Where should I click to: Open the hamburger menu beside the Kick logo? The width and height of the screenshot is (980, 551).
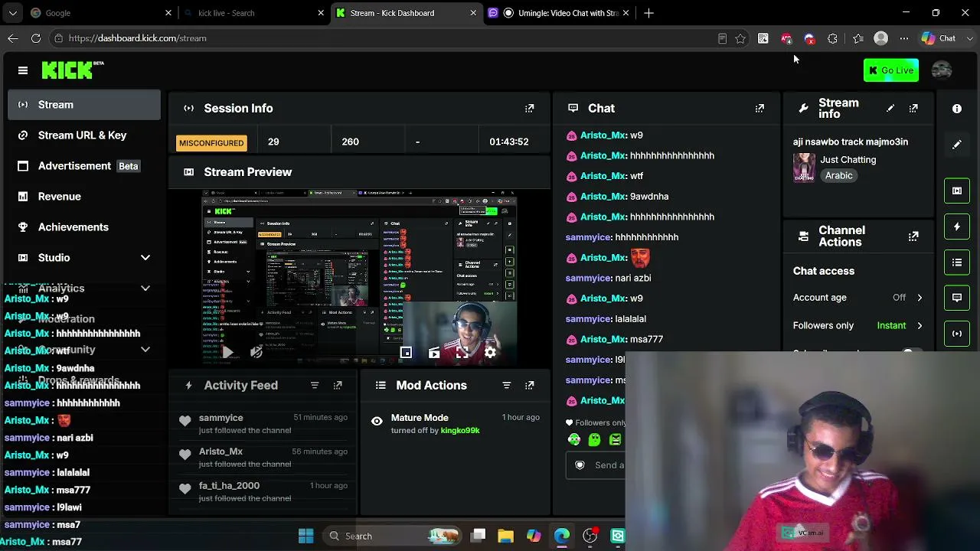23,70
